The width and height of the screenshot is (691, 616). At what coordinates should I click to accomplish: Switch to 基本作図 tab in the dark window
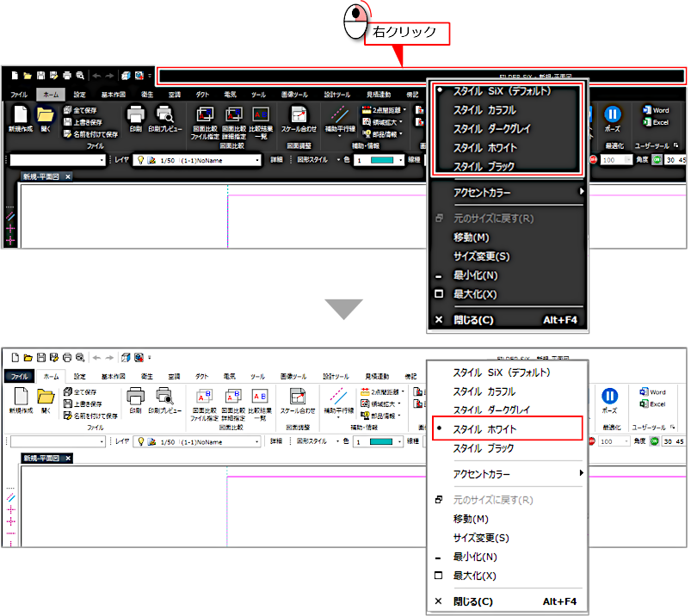114,95
